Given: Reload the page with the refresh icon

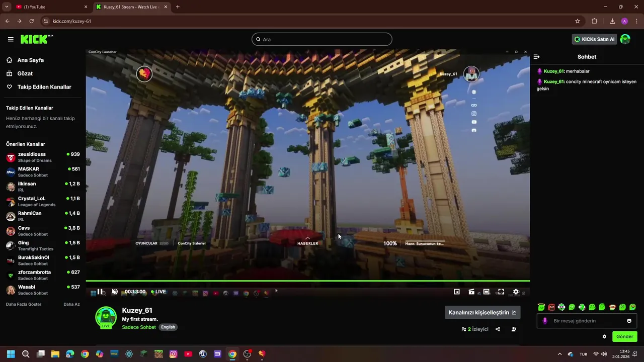Looking at the screenshot, I should [x=31, y=21].
